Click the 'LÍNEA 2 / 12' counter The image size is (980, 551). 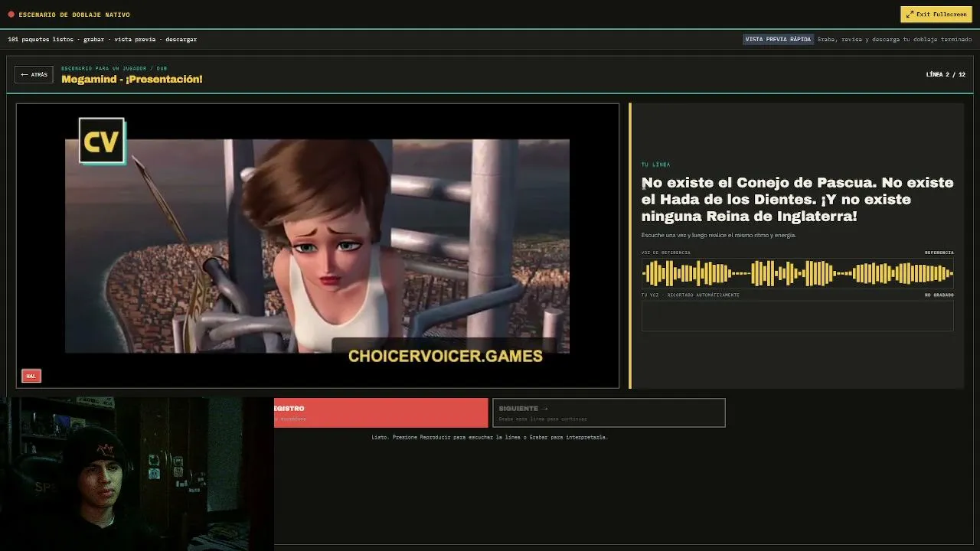(x=946, y=74)
